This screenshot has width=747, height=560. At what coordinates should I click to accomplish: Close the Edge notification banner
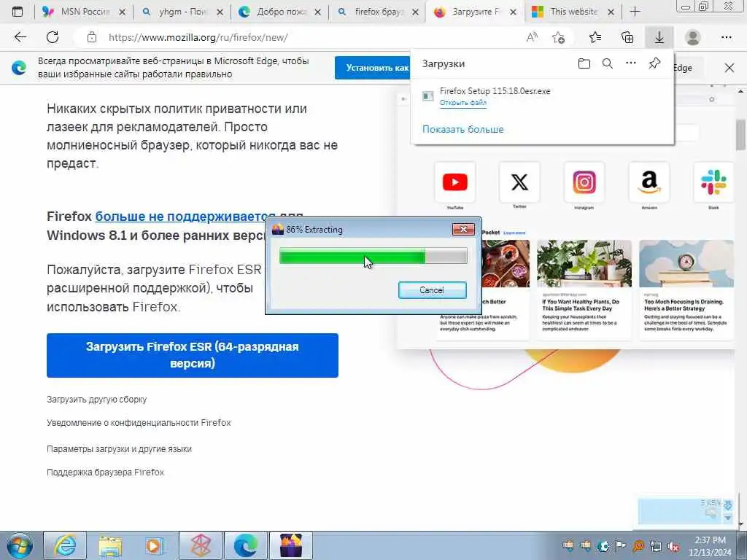[x=729, y=68]
